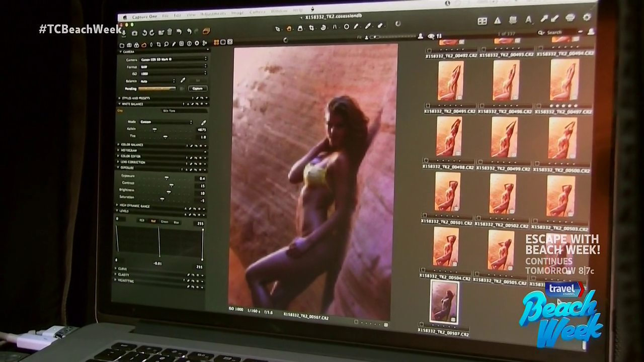Select thumbnail X158332_TK2_00500.CR2

coord(562,138)
